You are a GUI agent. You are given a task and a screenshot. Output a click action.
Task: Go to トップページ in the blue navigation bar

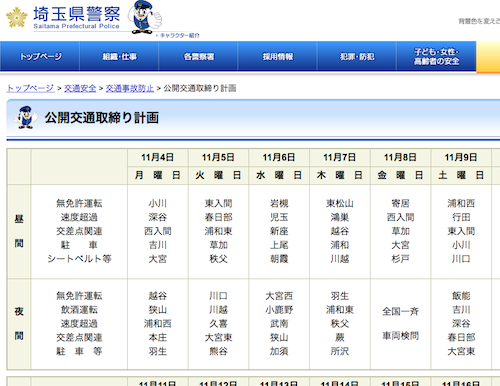(40, 56)
